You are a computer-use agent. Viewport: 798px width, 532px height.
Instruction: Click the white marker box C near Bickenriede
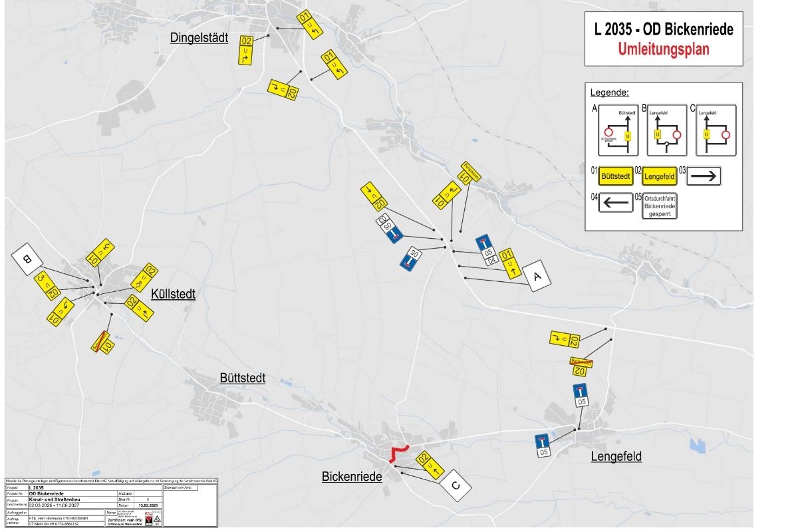coord(455,486)
